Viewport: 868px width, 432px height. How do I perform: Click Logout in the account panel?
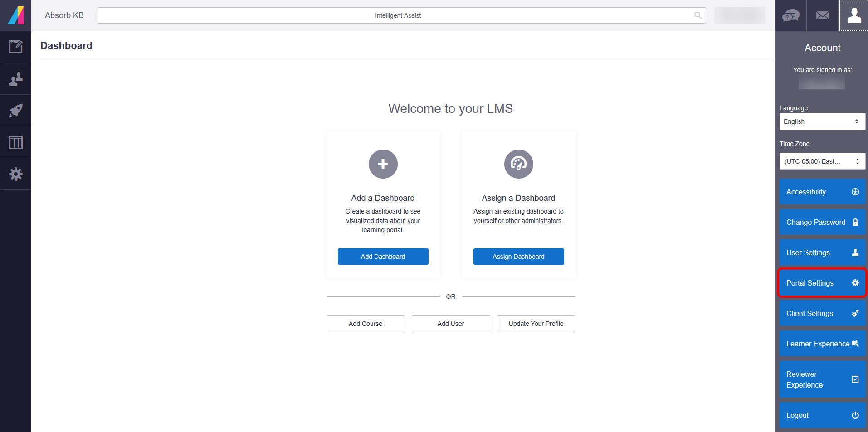pos(822,415)
